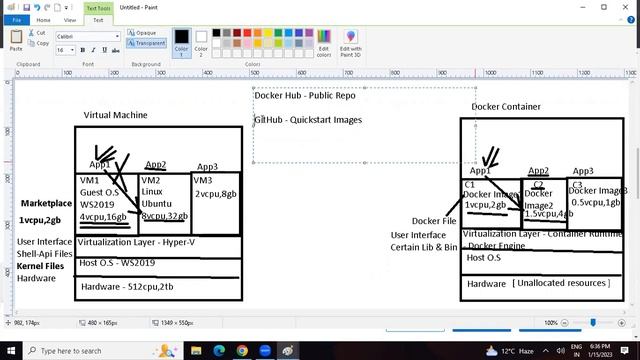640x360 pixels.
Task: Click the volume speaker tray icon
Action: point(561,351)
